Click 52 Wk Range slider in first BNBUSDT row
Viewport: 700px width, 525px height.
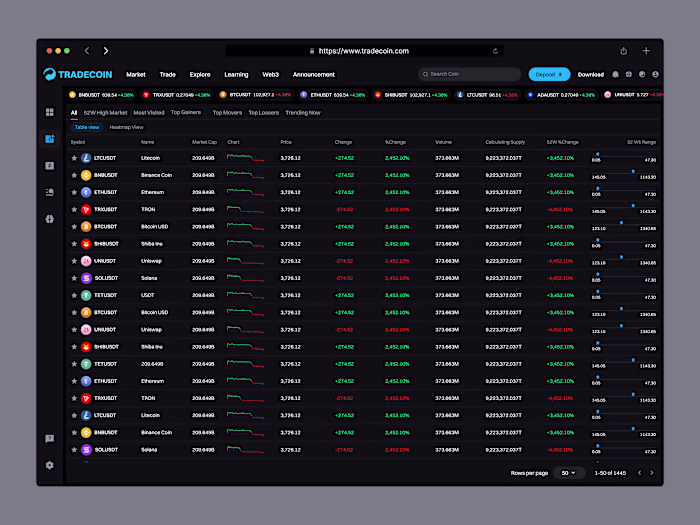[x=624, y=171]
